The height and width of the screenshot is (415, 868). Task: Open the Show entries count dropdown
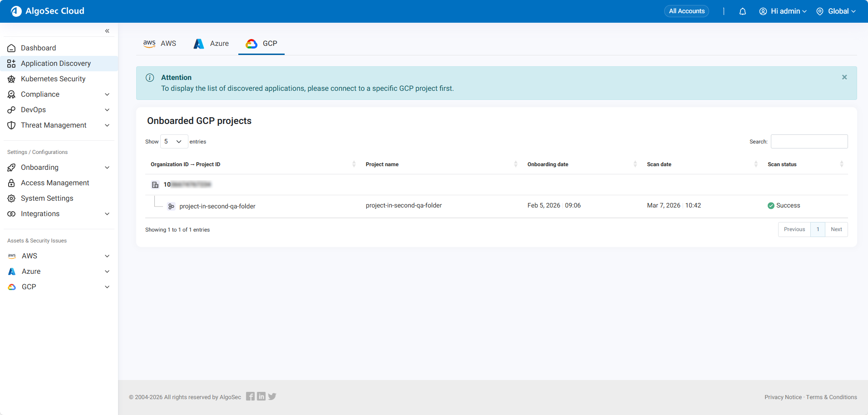pyautogui.click(x=174, y=142)
